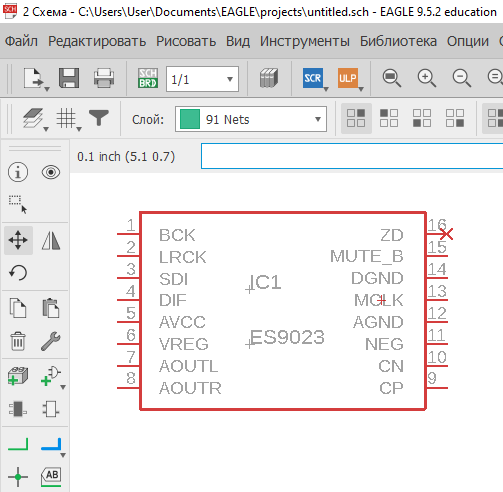Click the Zoom out icon
Image resolution: width=503 pixels, height=492 pixels.
pos(462,79)
